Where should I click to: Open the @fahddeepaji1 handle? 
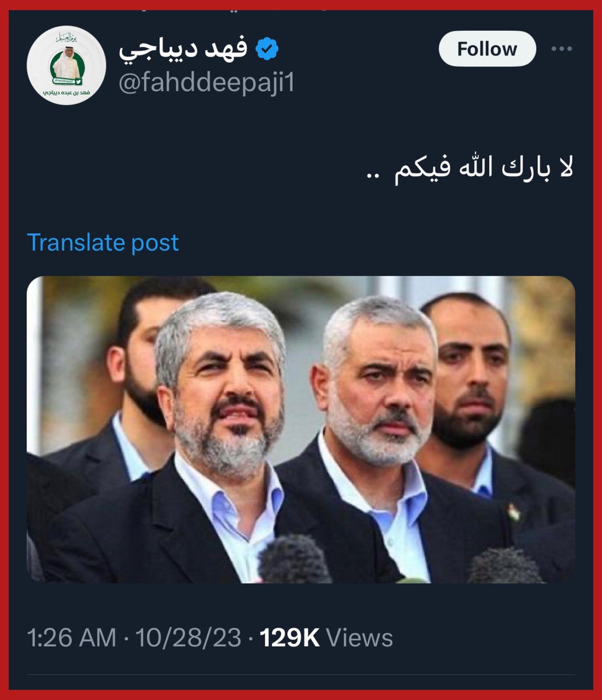click(206, 83)
